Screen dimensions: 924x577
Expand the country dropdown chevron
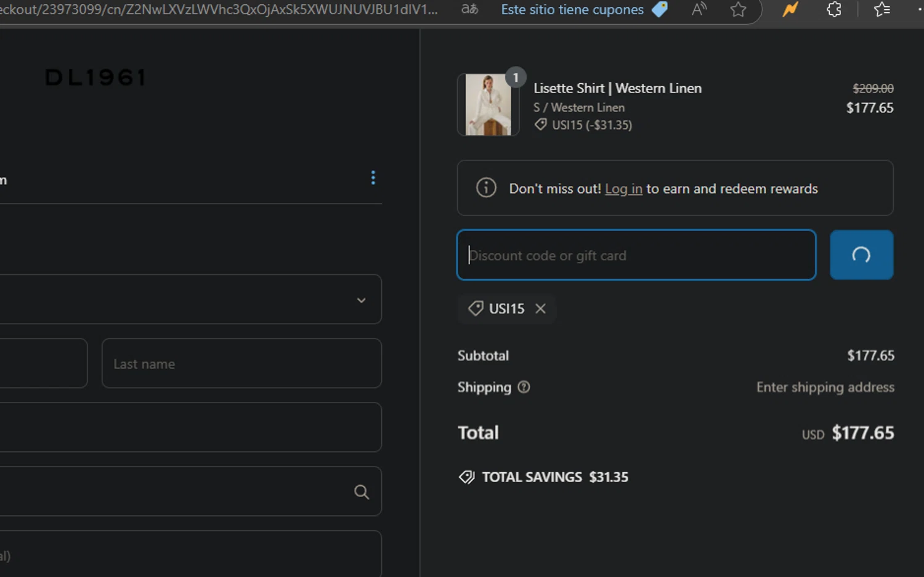(x=362, y=300)
